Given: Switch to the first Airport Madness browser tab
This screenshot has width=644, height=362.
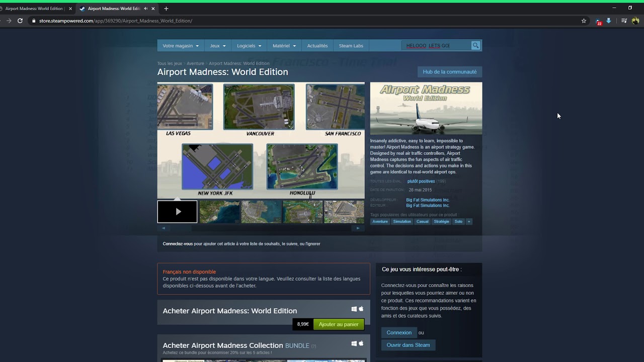Looking at the screenshot, I should pos(34,9).
